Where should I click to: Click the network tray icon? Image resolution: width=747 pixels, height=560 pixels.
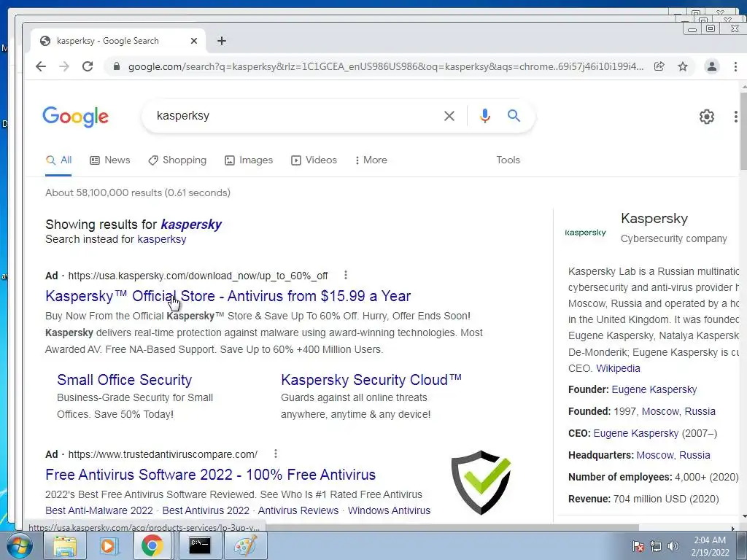[656, 546]
